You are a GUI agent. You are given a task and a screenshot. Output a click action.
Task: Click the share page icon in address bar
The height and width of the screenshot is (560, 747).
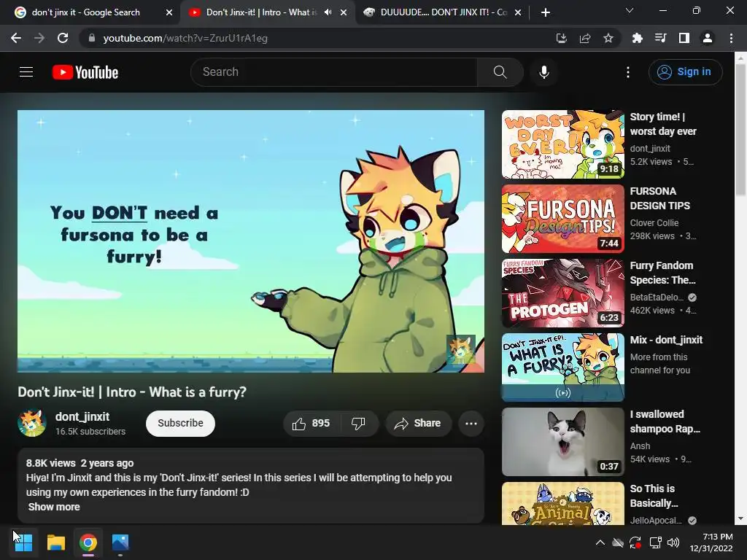(585, 38)
